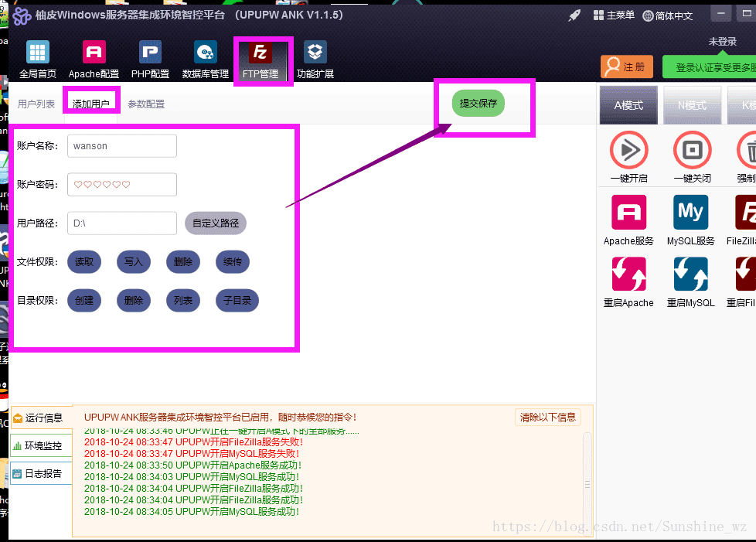The height and width of the screenshot is (542, 756).
Task: Focus the 账户密码 password field
Action: pos(122,185)
